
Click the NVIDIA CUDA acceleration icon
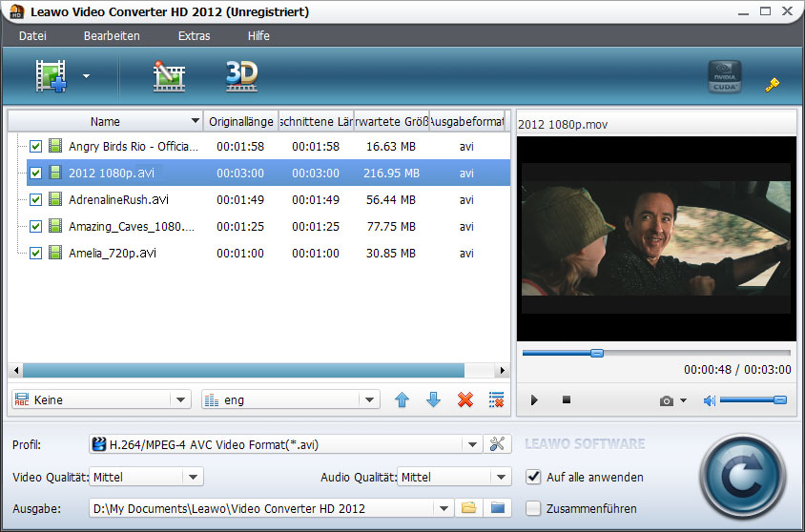coord(724,76)
